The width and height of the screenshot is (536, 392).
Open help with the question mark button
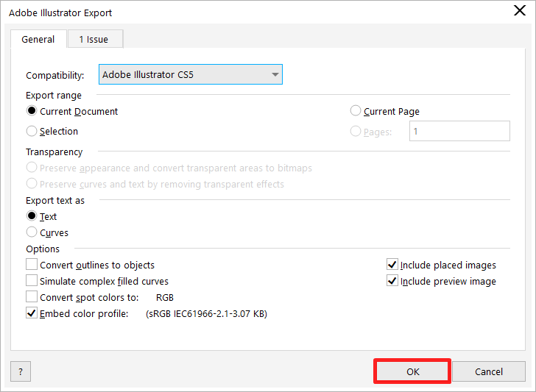point(21,371)
